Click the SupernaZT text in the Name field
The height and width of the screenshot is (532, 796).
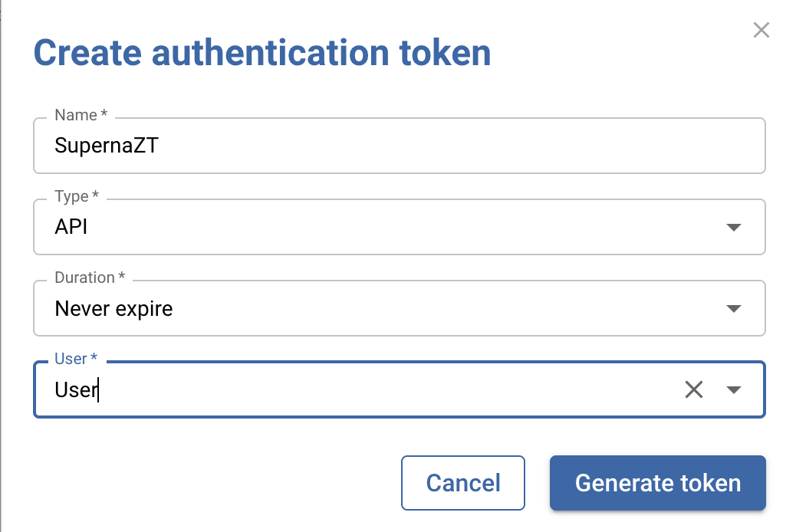click(x=106, y=146)
